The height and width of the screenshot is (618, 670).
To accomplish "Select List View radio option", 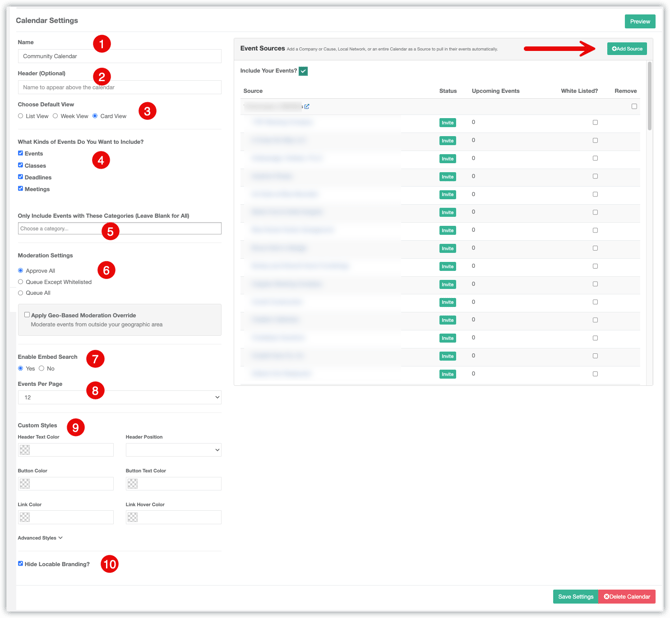I will [20, 116].
